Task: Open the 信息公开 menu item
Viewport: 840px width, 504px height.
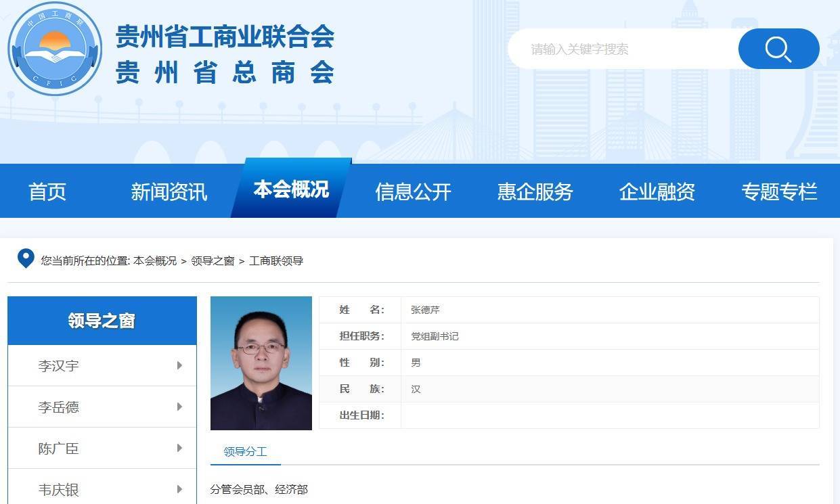Action: [413, 191]
